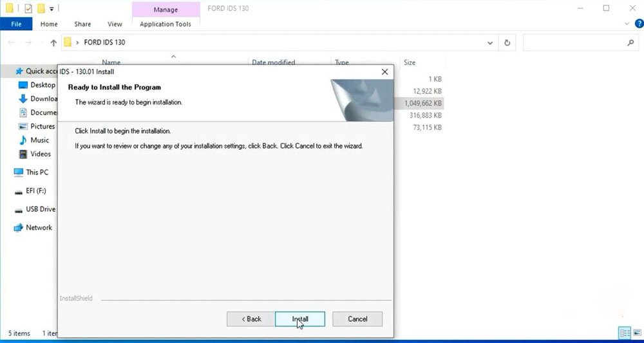The image size is (644, 343).
Task: Open Desktop in the navigation pane
Action: 37,85
